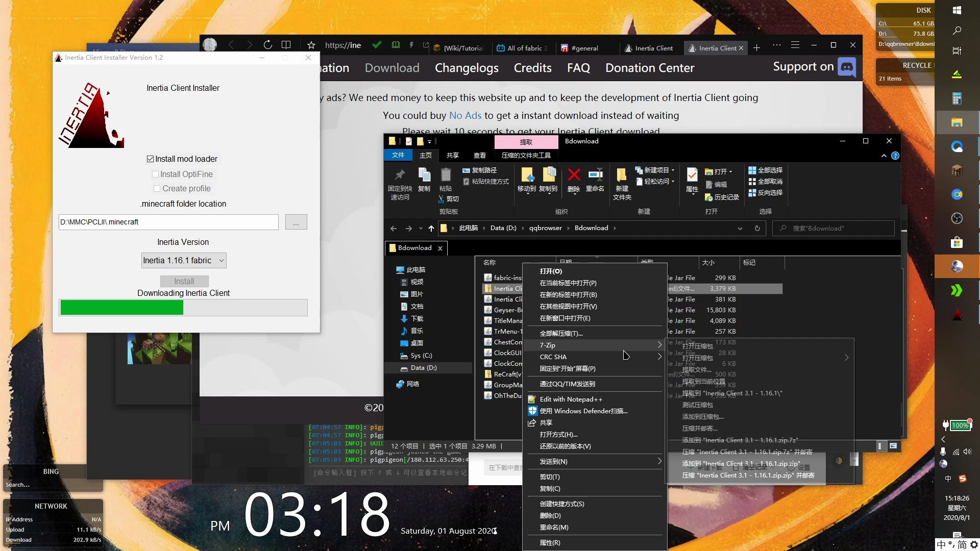This screenshot has height=551, width=980.
Task: Click the browse folder '...' button
Action: [296, 222]
